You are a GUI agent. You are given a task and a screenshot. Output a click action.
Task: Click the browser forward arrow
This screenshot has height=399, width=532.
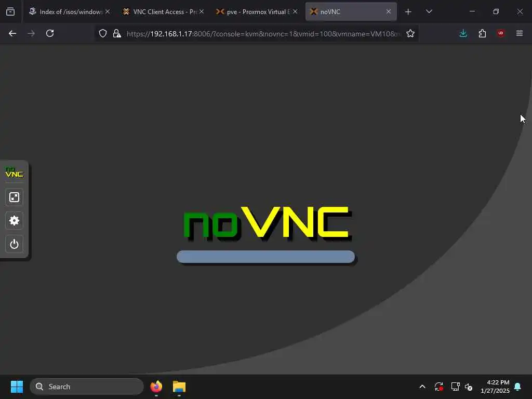click(x=31, y=33)
